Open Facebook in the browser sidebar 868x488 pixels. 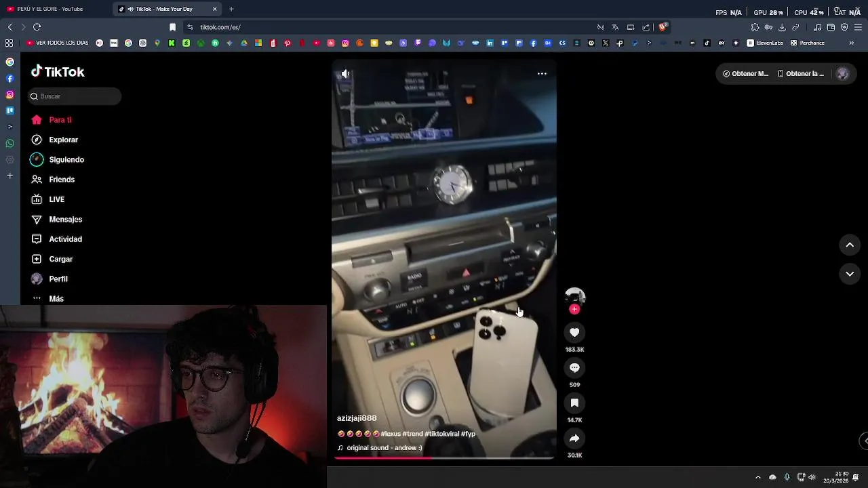(9, 79)
